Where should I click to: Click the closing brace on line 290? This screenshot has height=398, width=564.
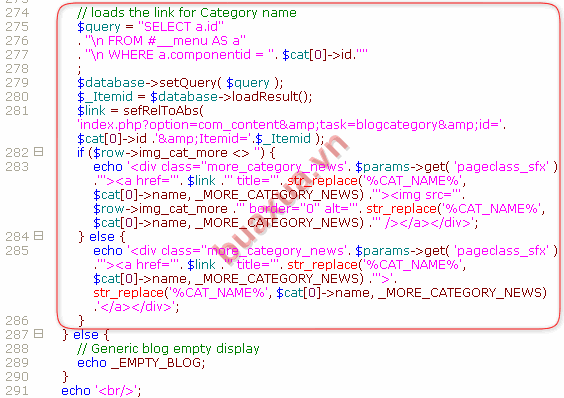65,377
